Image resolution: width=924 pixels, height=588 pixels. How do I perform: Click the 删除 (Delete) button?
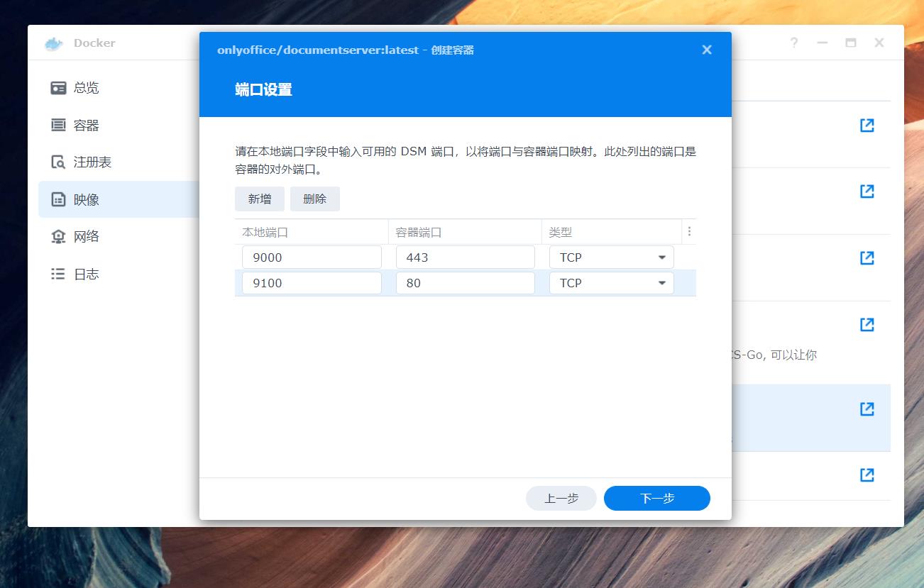click(314, 199)
